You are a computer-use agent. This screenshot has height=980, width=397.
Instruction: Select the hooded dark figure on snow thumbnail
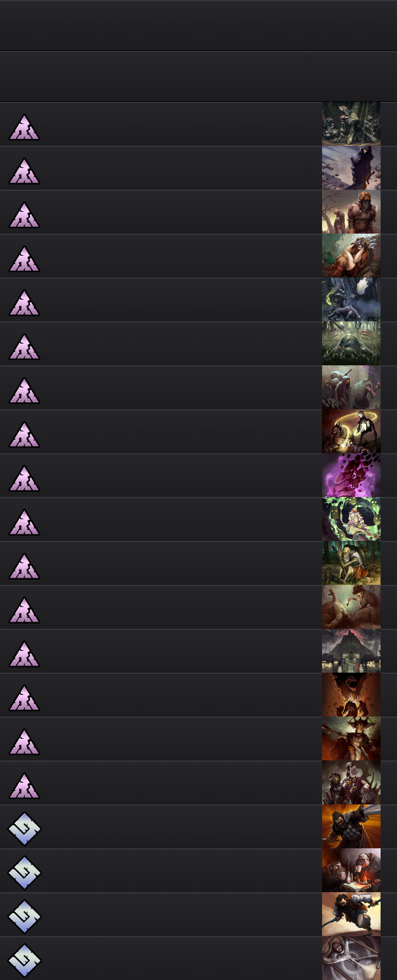click(x=351, y=168)
